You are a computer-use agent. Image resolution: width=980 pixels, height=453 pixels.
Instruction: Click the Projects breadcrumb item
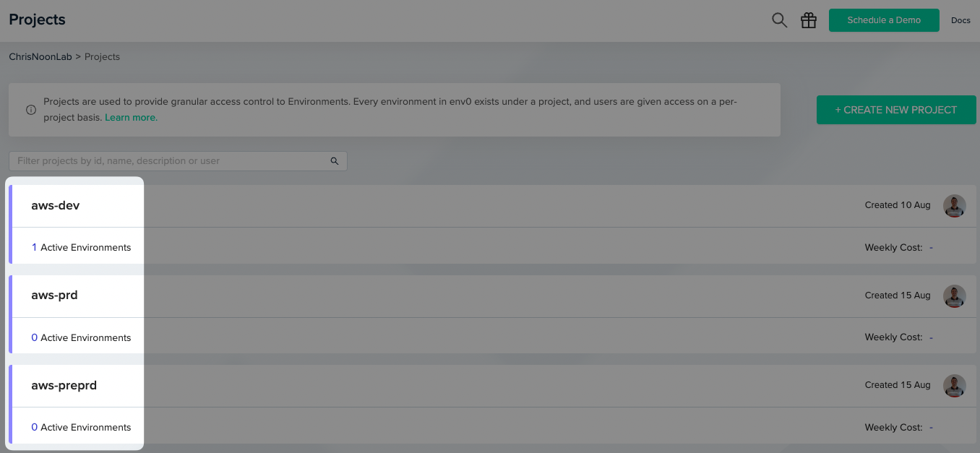point(102,56)
